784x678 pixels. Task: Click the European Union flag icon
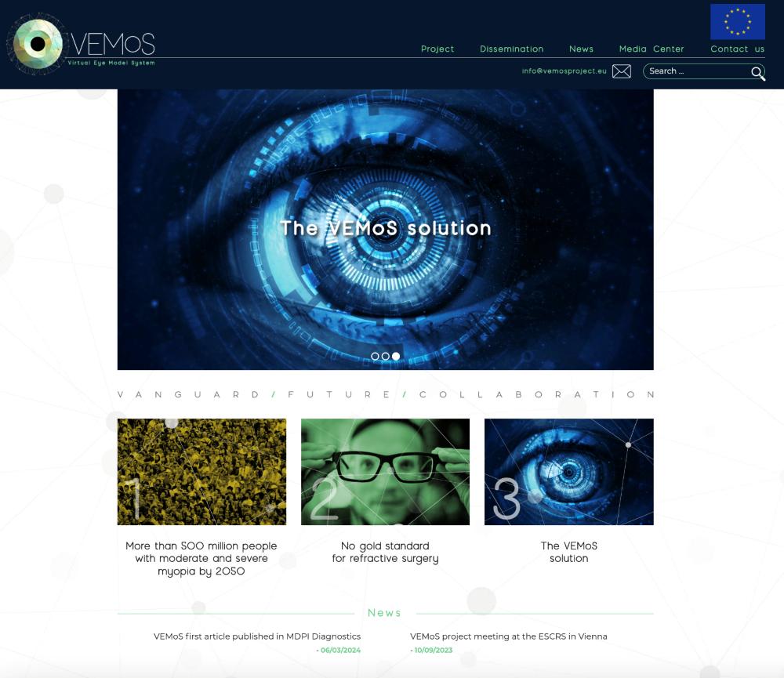(x=738, y=21)
